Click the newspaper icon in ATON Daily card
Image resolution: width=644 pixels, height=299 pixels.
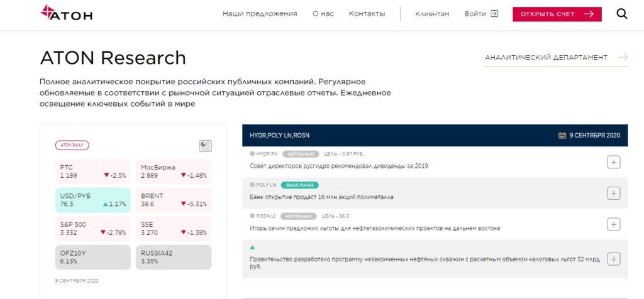coord(206,146)
